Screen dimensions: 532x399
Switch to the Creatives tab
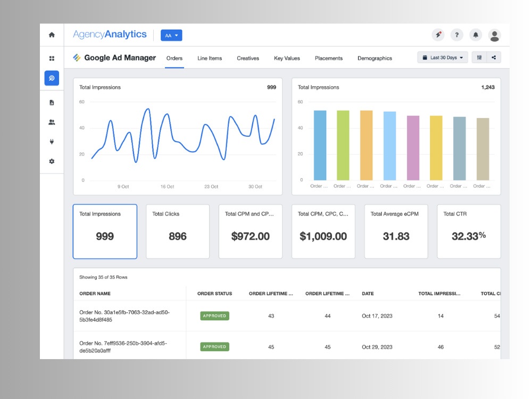tap(248, 59)
